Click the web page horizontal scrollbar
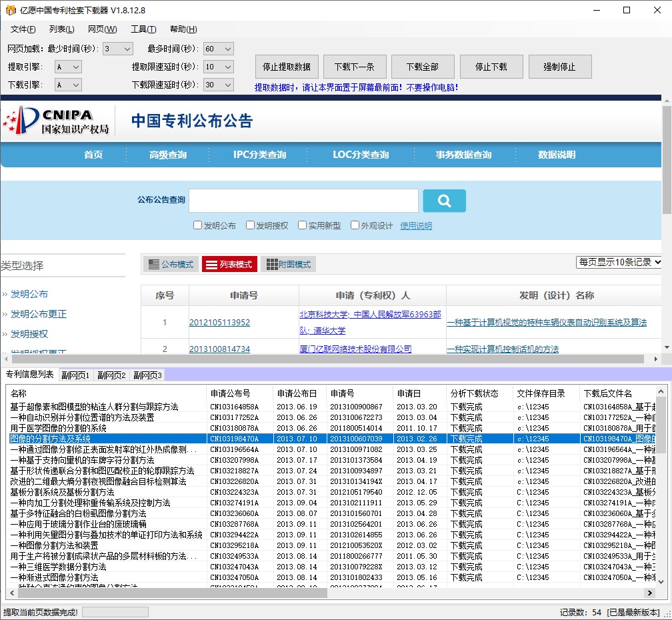The width and height of the screenshot is (672, 620). click(327, 359)
